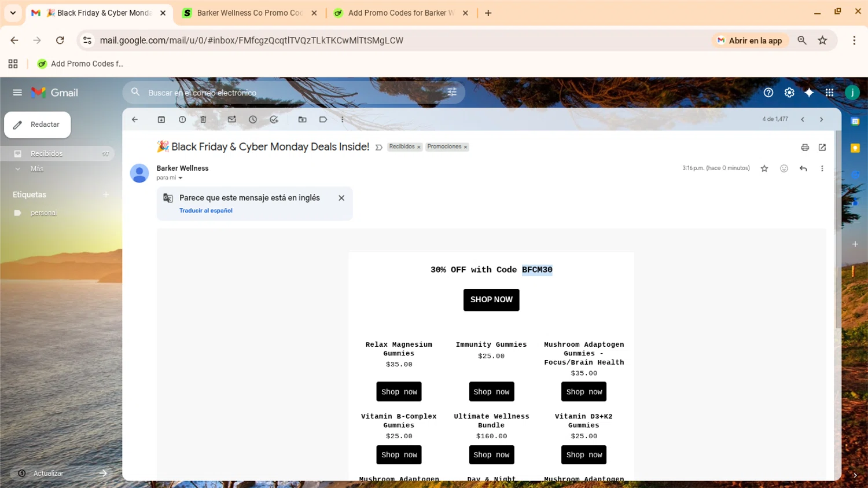Shop now for Relax Magnesium Gummies
868x488 pixels.
399,392
